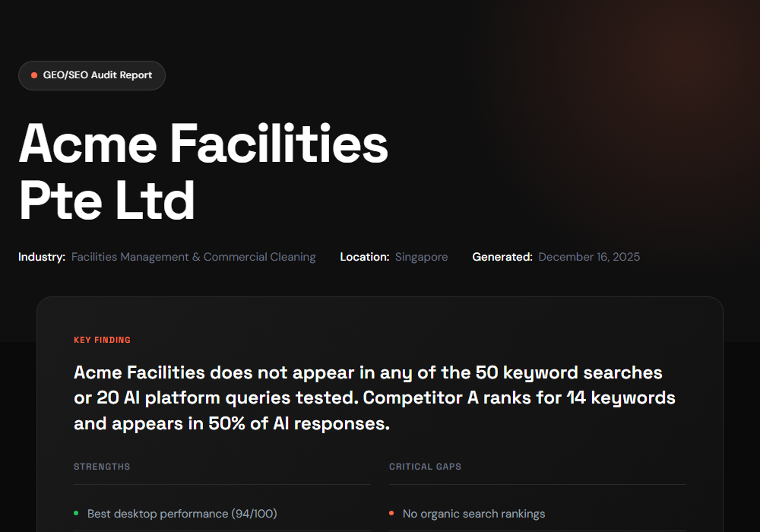The image size is (760, 532).
Task: Click the CRITICAL GAPS section heading
Action: point(425,467)
